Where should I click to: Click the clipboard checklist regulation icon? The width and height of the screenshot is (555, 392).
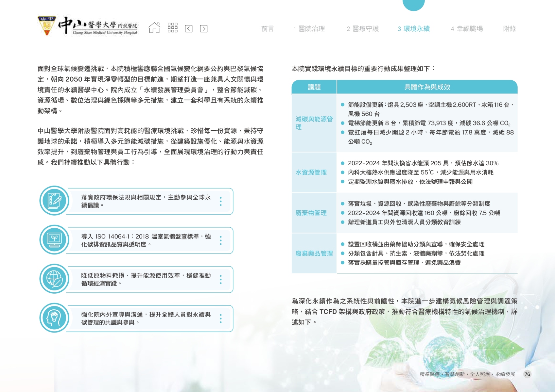[x=54, y=201]
